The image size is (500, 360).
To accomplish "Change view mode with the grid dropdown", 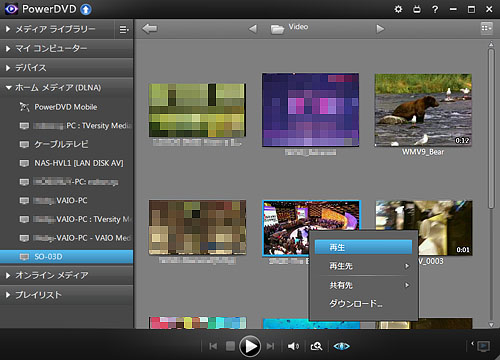I will [487, 28].
